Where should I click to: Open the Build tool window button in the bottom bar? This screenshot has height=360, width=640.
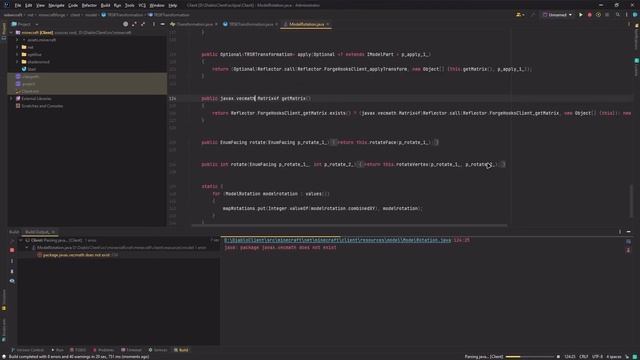(181, 350)
